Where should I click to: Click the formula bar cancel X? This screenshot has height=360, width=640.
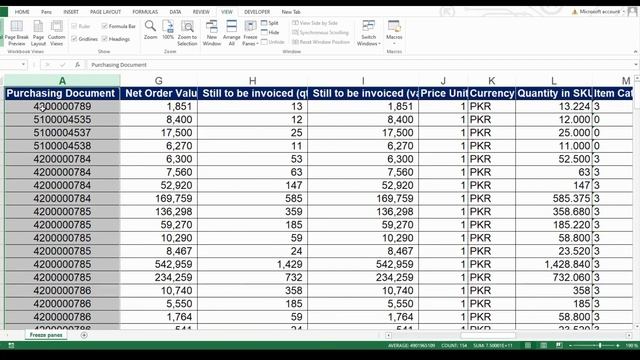48,64
